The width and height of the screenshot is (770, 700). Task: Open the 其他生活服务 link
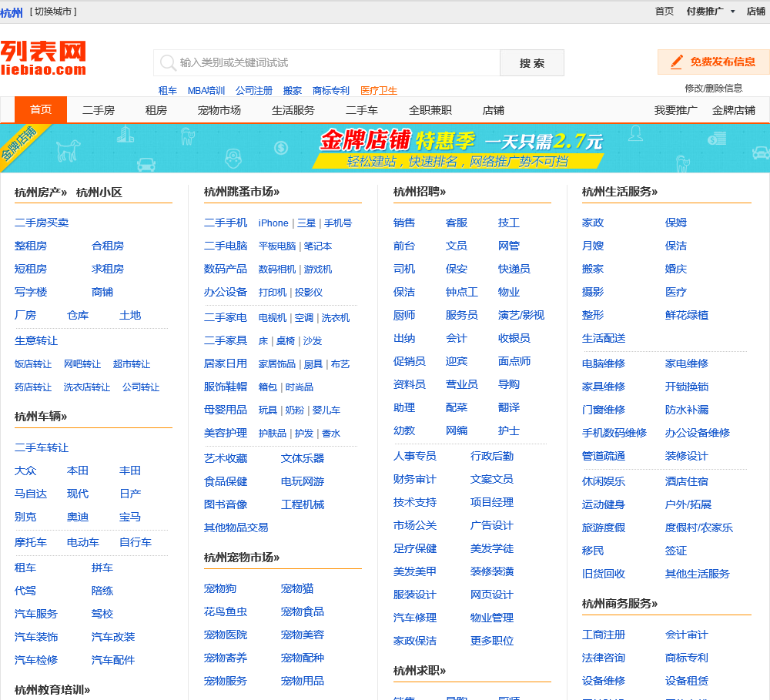pos(698,574)
